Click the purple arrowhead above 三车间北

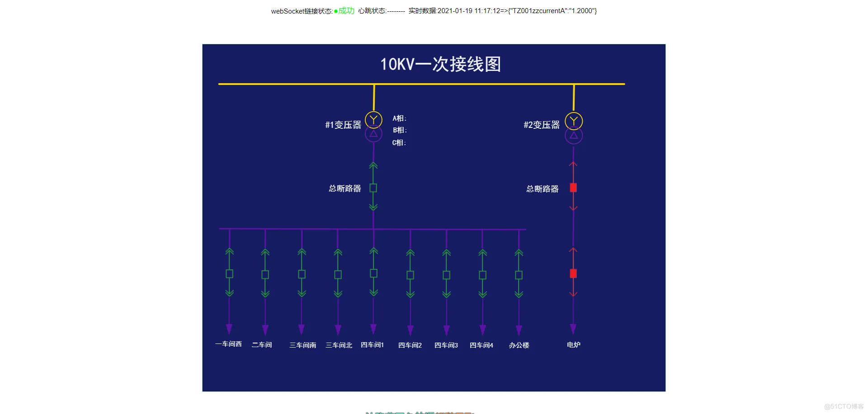point(338,329)
